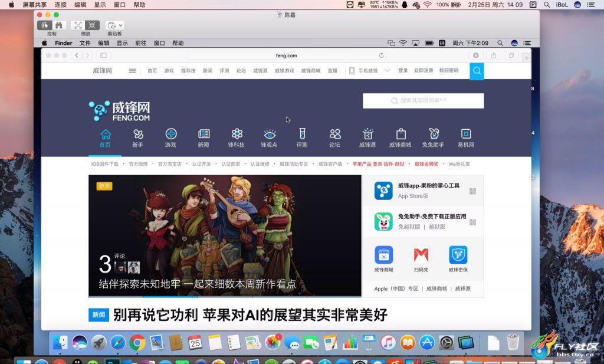Click the Wi-Fi icon in host menu bar

(428, 5)
